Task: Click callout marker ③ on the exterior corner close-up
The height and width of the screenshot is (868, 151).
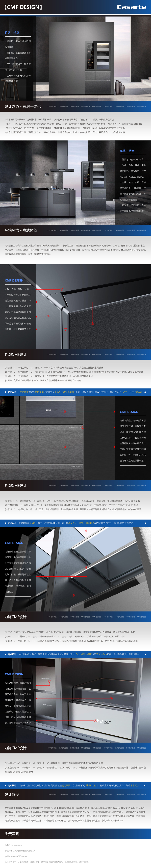Action: click(x=48, y=316)
